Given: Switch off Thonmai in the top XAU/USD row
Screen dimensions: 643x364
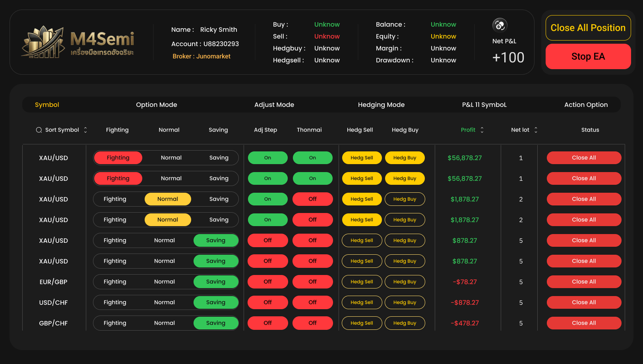Looking at the screenshot, I should coord(312,158).
